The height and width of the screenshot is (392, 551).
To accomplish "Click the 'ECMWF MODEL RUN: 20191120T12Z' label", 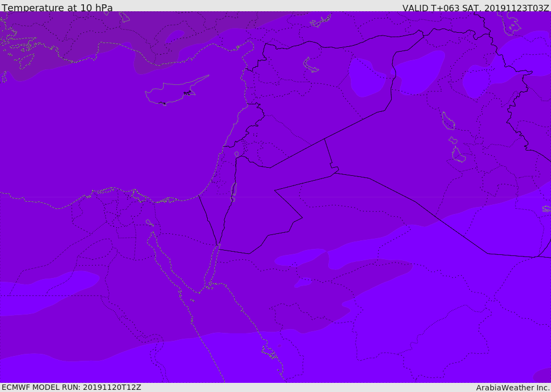I will [72, 387].
